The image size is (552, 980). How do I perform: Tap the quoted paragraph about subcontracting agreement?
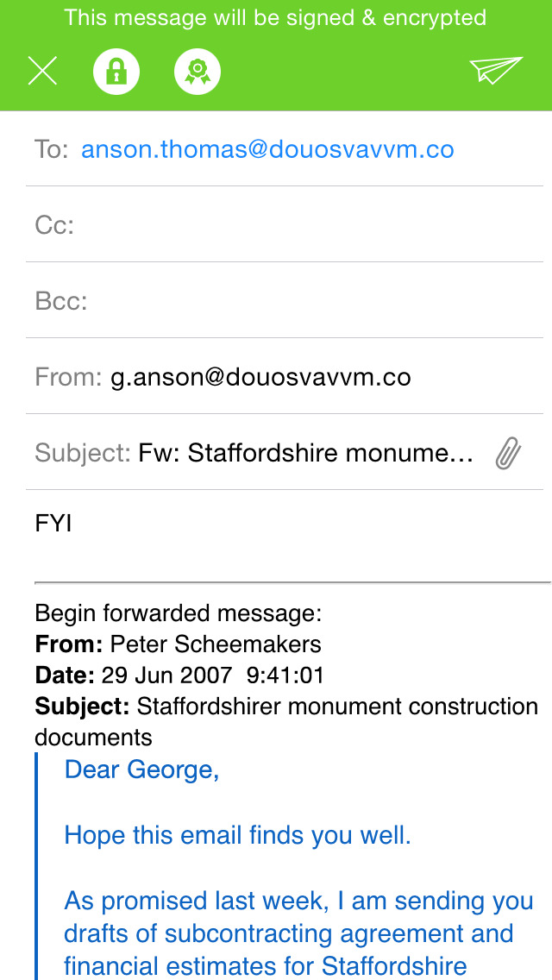pyautogui.click(x=298, y=933)
